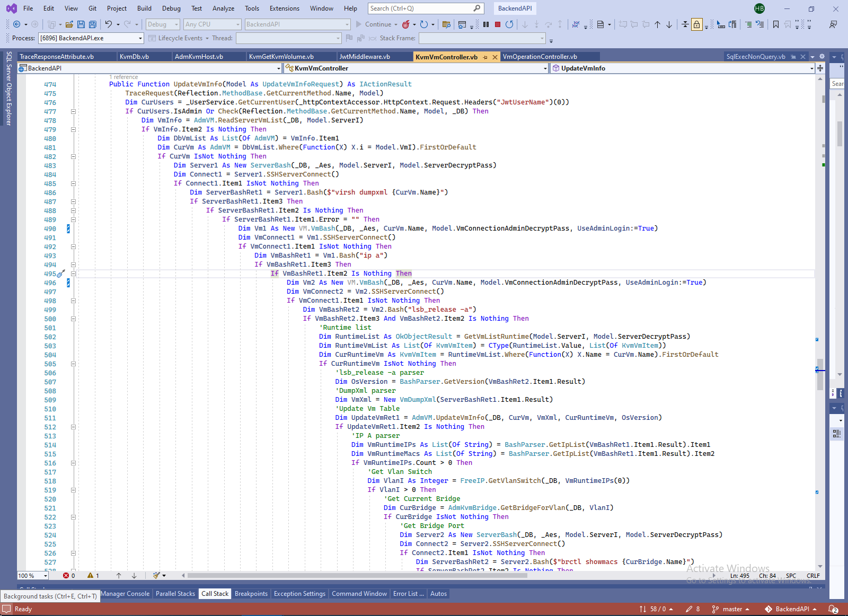Open the Process dropdown showing BackendAPI.exe
848x616 pixels.
[x=91, y=38]
